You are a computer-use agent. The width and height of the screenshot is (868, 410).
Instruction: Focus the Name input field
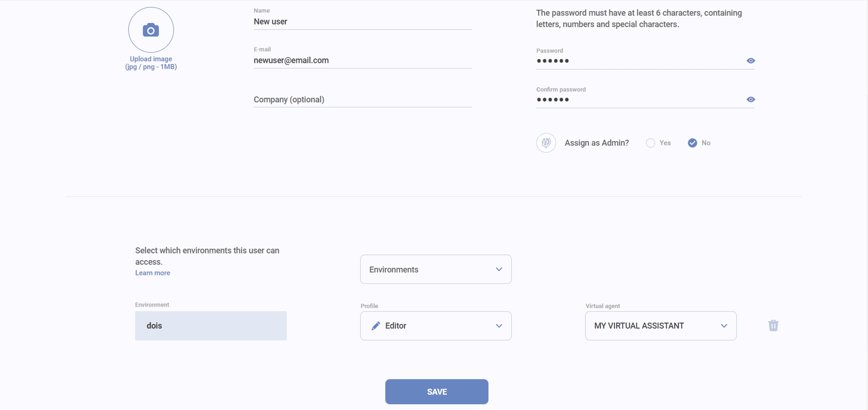tap(362, 21)
